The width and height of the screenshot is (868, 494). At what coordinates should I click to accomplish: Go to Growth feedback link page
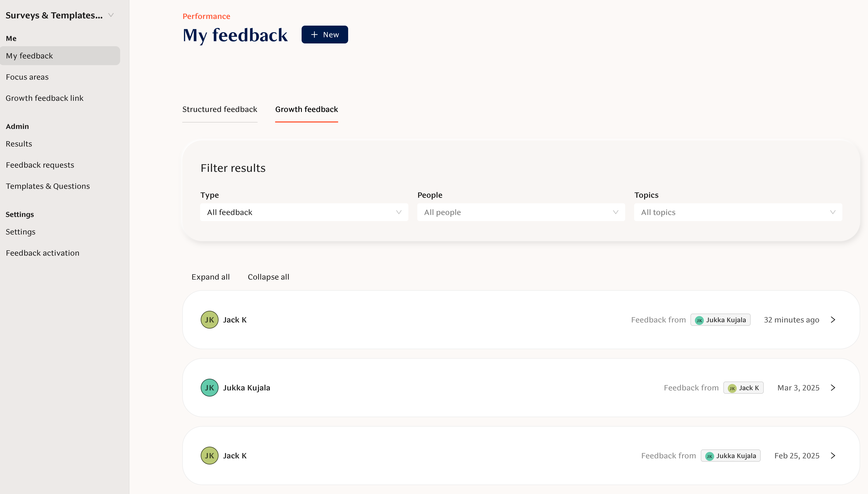point(45,98)
